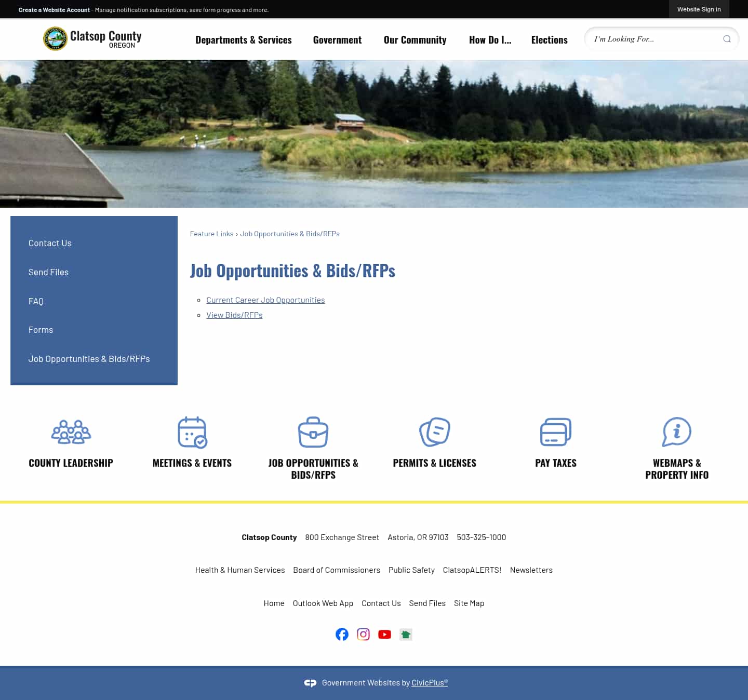This screenshot has width=748, height=700.
Task: Click the PERMITS & LICENSES label
Action: pos(435,463)
